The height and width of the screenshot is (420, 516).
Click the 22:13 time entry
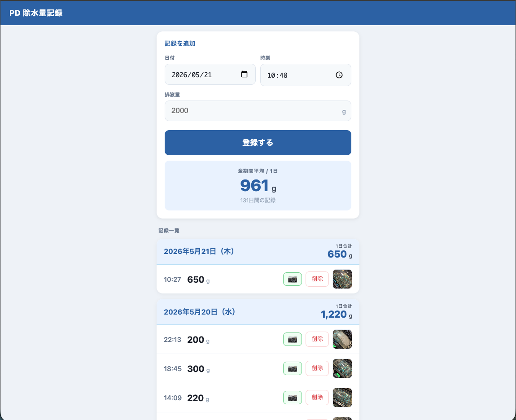click(x=172, y=340)
